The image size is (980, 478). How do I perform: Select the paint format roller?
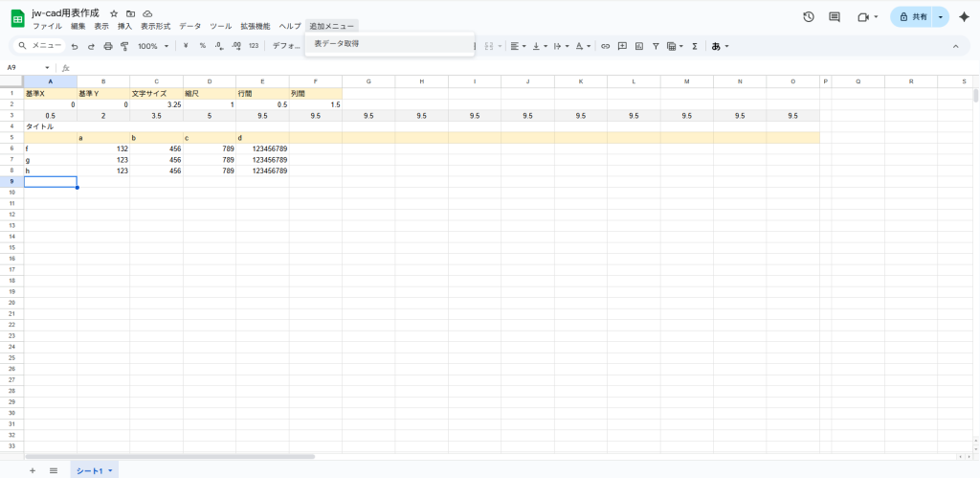pyautogui.click(x=123, y=46)
